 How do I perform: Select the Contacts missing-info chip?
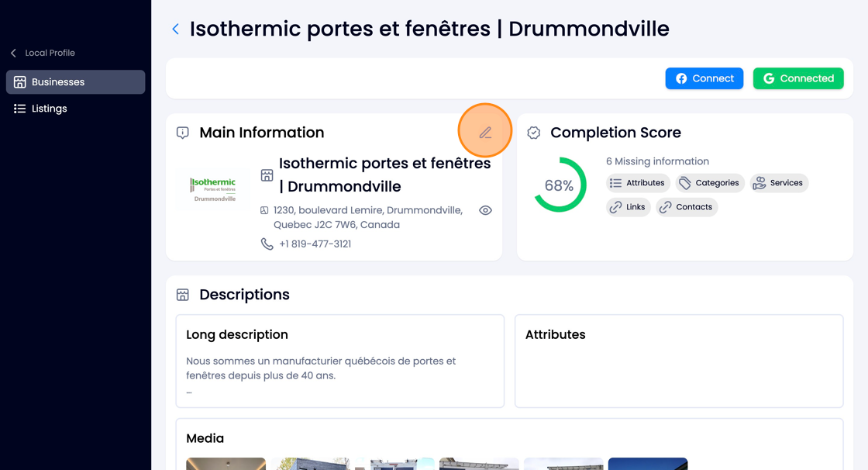click(x=687, y=207)
